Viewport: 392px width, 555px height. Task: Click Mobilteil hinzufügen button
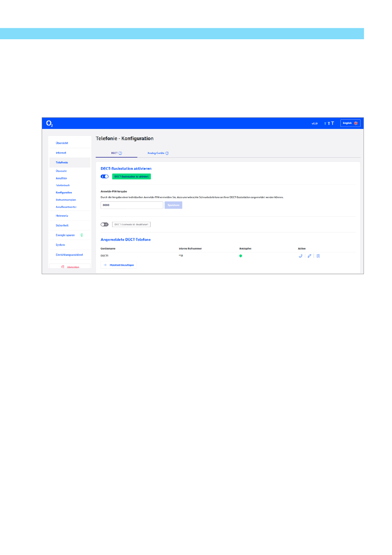[118, 265]
